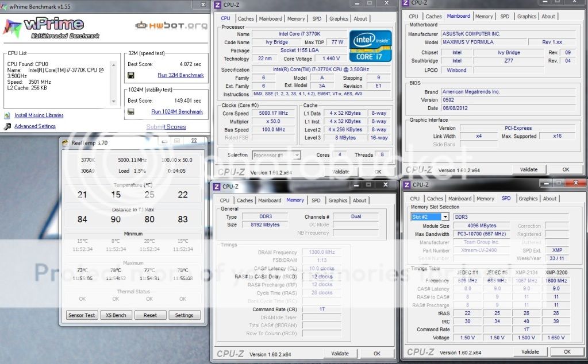Click CPU-Z Z icon in SPD window title
Screen dimensions: 588x364
tap(407, 185)
